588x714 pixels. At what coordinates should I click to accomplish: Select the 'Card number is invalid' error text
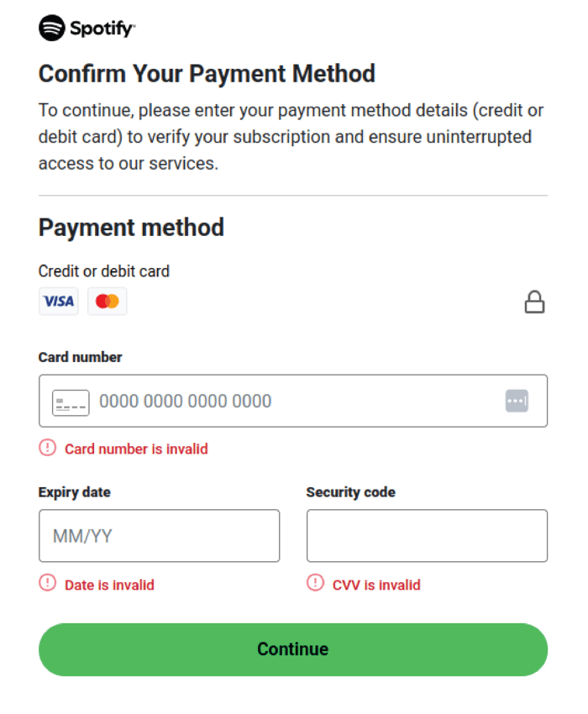click(x=136, y=449)
